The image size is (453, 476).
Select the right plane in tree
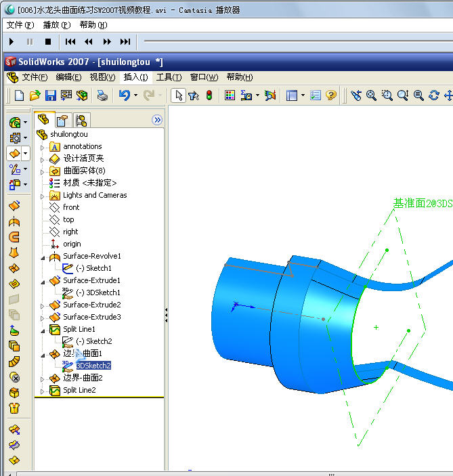click(x=70, y=232)
